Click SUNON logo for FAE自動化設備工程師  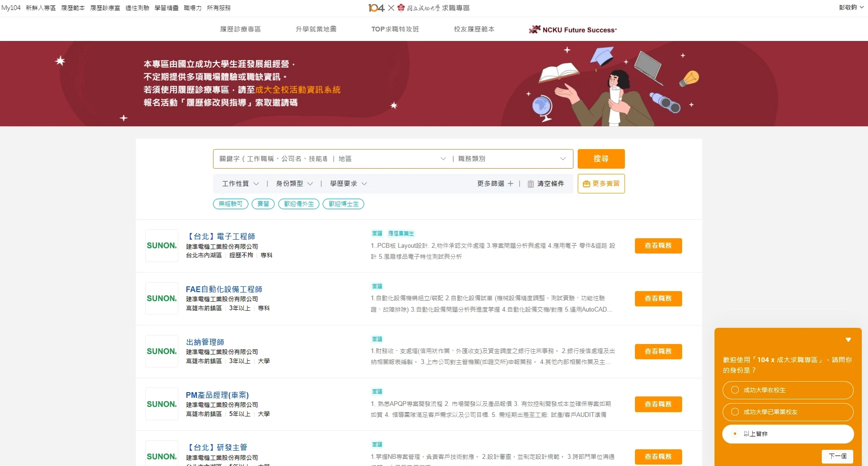coord(162,298)
